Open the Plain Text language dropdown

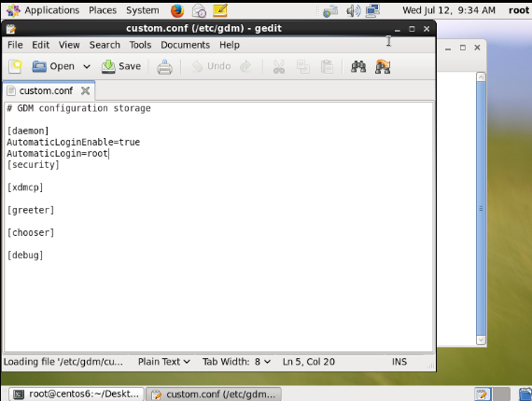[164, 362]
